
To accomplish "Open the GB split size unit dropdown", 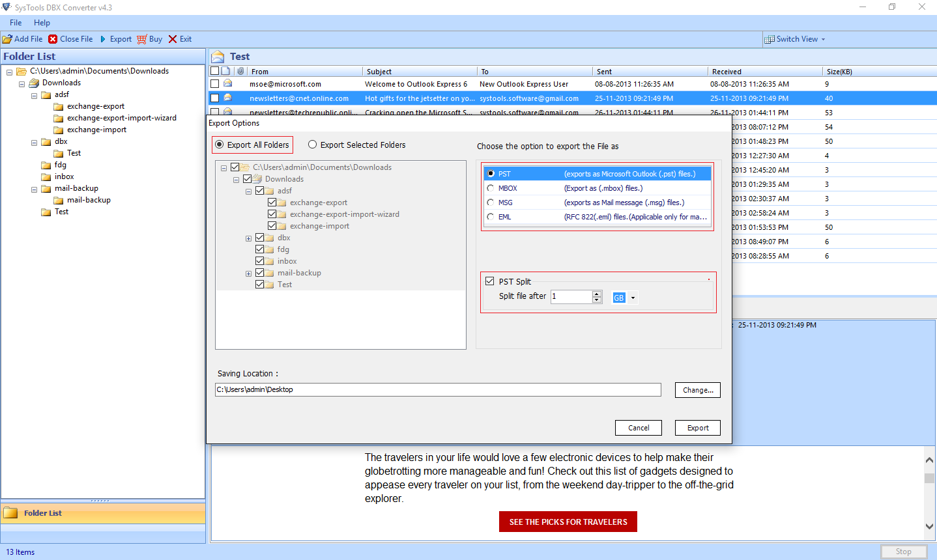I will coord(633,298).
